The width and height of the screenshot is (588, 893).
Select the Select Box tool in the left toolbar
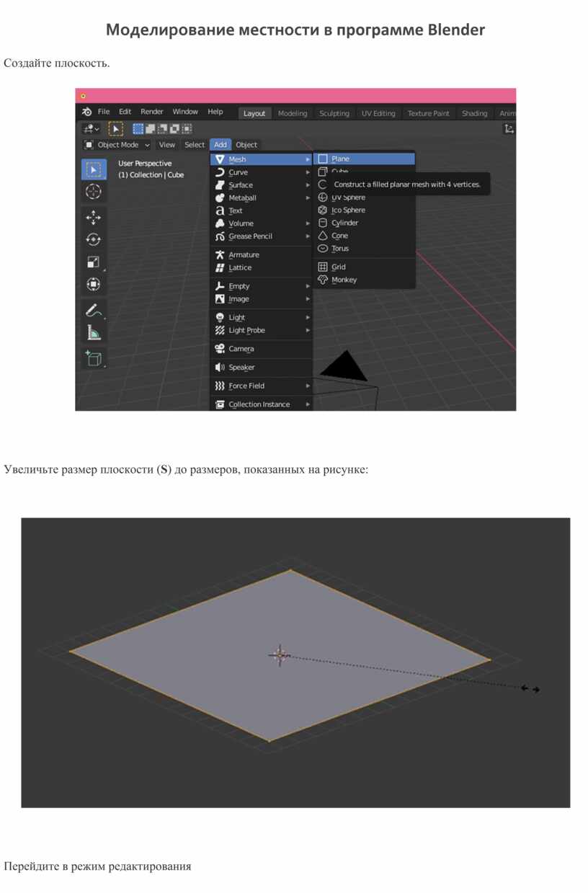(94, 169)
